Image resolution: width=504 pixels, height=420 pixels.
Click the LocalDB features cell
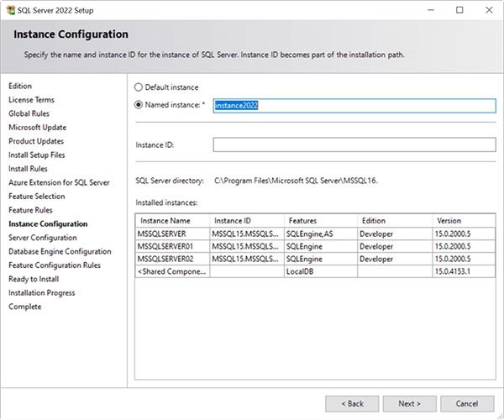(321, 271)
